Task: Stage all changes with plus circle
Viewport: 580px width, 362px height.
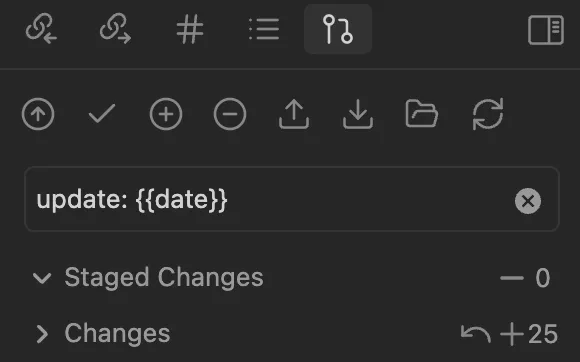Action: (166, 114)
